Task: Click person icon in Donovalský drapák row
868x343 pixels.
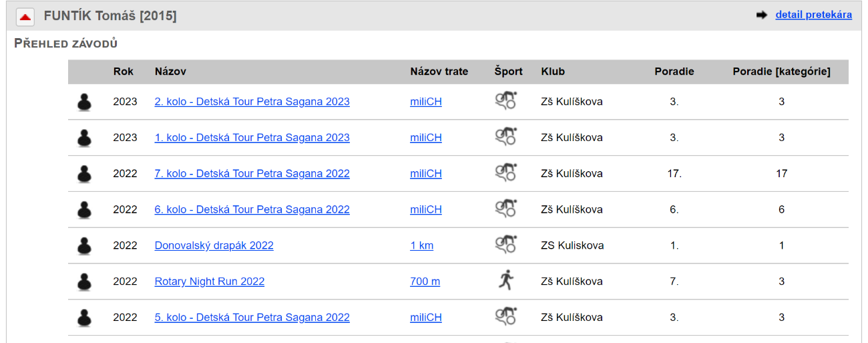Action: [x=84, y=245]
